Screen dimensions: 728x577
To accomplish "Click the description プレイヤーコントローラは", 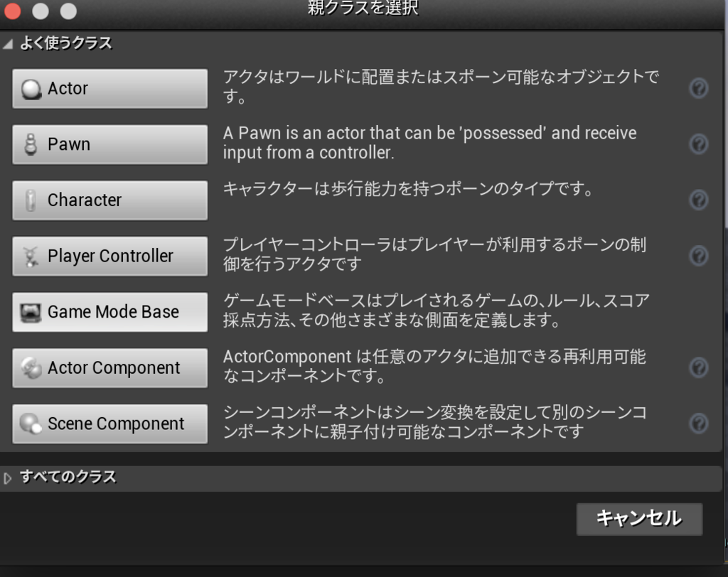I will [434, 254].
